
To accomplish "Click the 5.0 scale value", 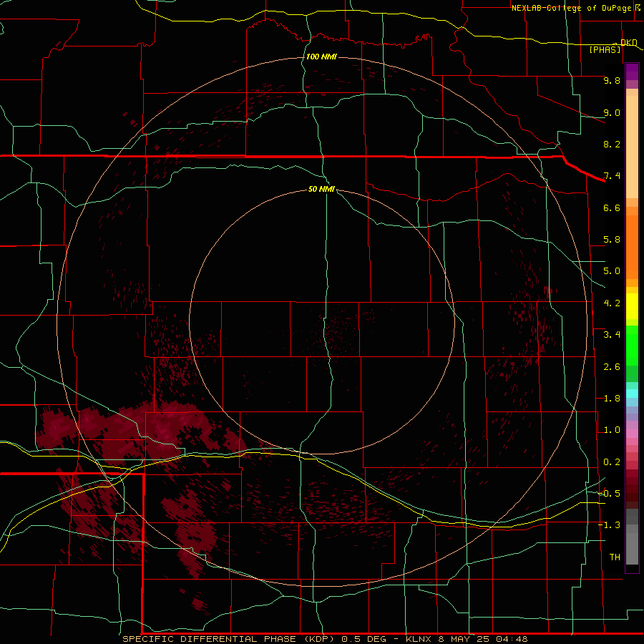I will click(x=612, y=271).
